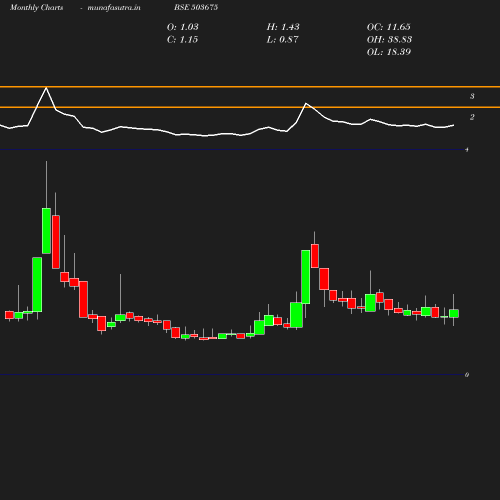Click the price axis label '0'
500x500 pixels.
(467, 375)
